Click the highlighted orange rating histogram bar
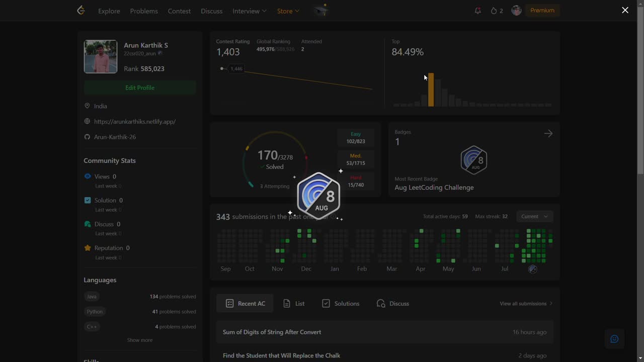644x362 pixels. pos(431,90)
